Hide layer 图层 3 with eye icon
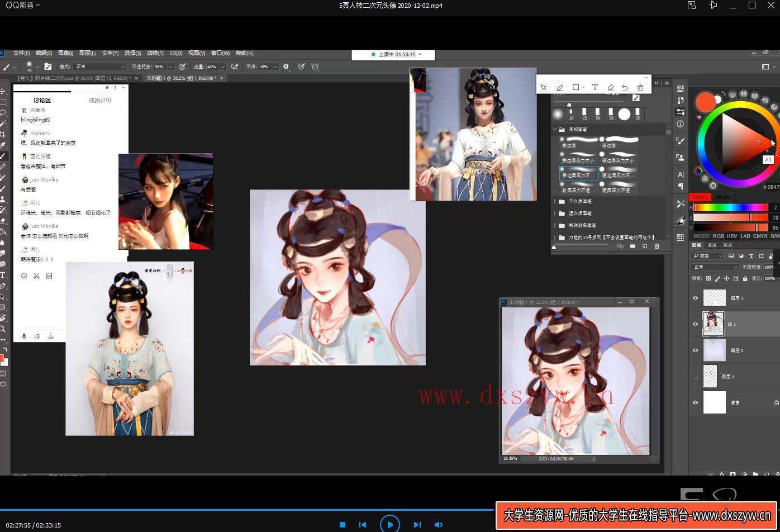The width and height of the screenshot is (780, 532). 696,298
